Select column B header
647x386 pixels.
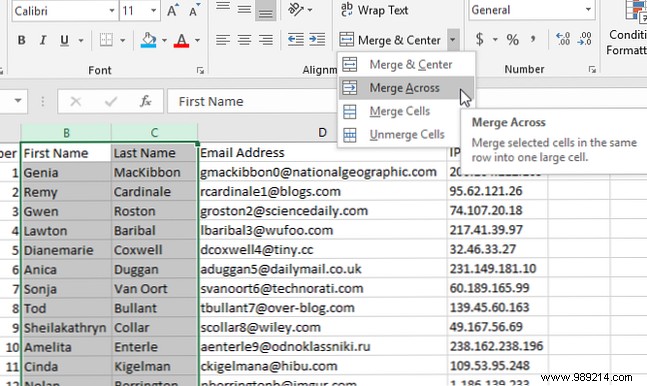(66, 133)
